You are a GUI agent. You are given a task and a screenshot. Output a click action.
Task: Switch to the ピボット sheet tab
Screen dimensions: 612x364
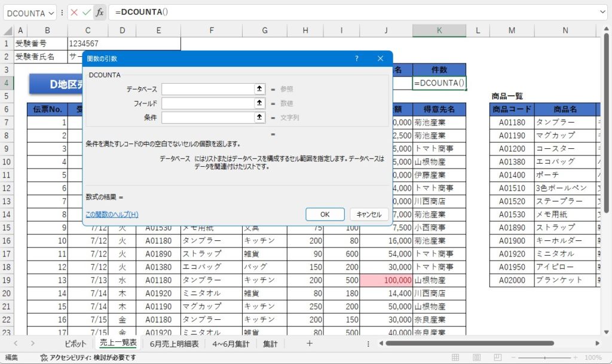[x=75, y=344]
